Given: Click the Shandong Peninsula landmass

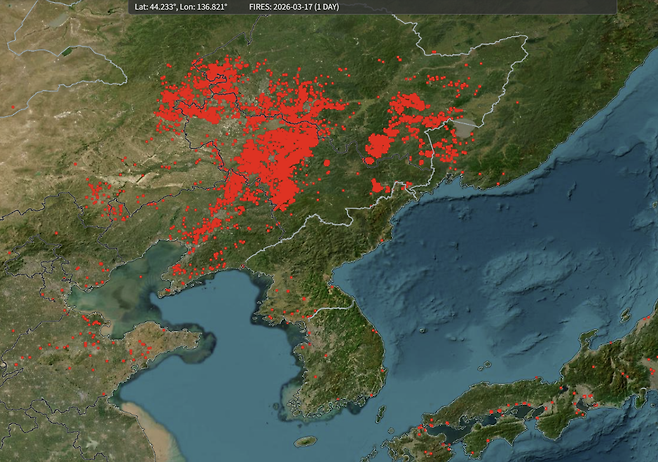Looking at the screenshot, I should (160, 347).
